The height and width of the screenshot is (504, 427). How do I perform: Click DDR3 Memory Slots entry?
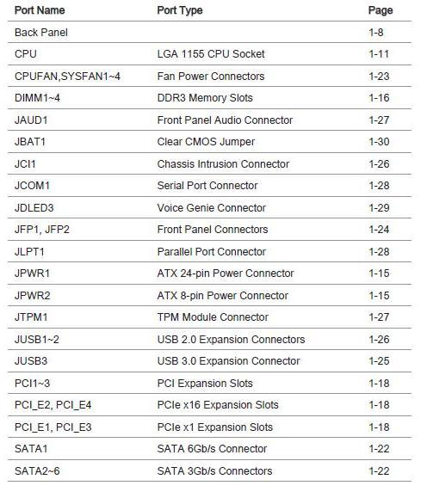coord(205,98)
